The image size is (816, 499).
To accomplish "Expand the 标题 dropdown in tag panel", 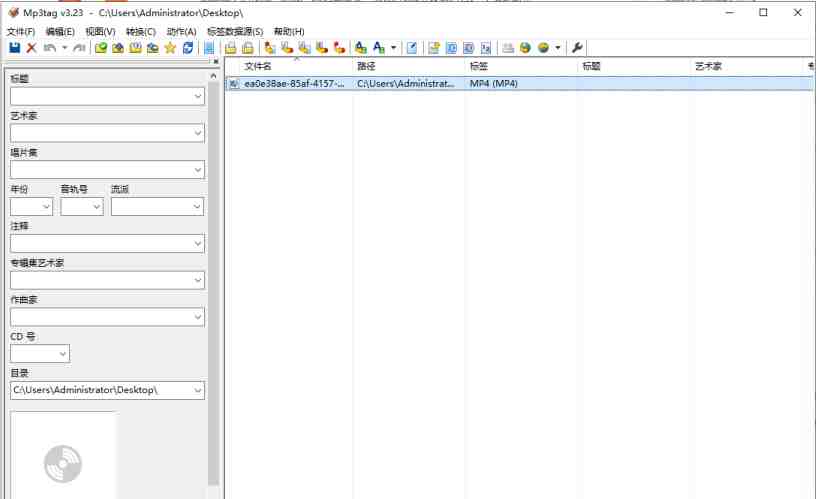I will coord(197,97).
